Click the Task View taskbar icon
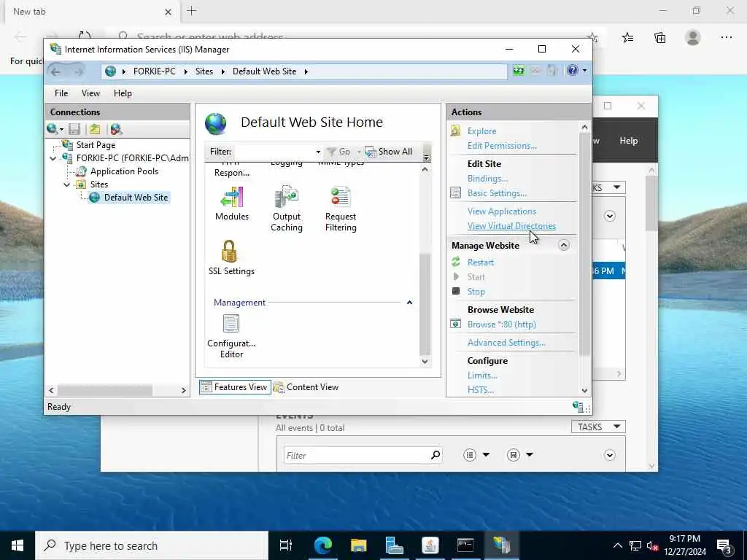This screenshot has height=560, width=747. pyautogui.click(x=286, y=545)
